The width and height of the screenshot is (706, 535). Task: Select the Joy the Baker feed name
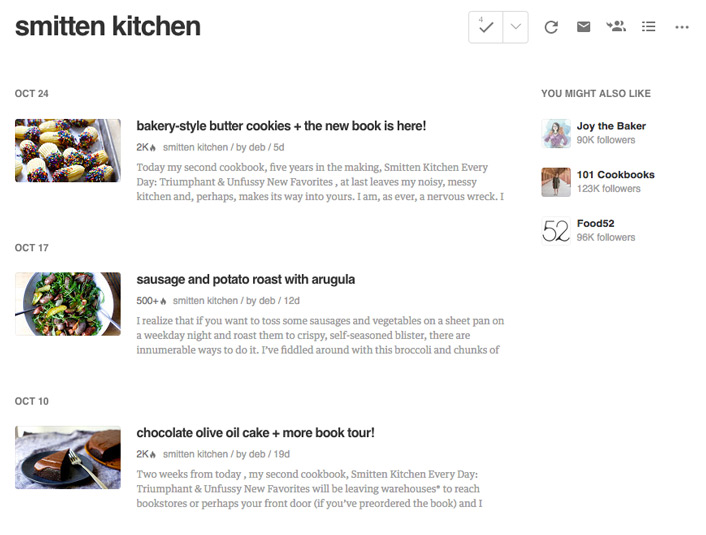611,126
